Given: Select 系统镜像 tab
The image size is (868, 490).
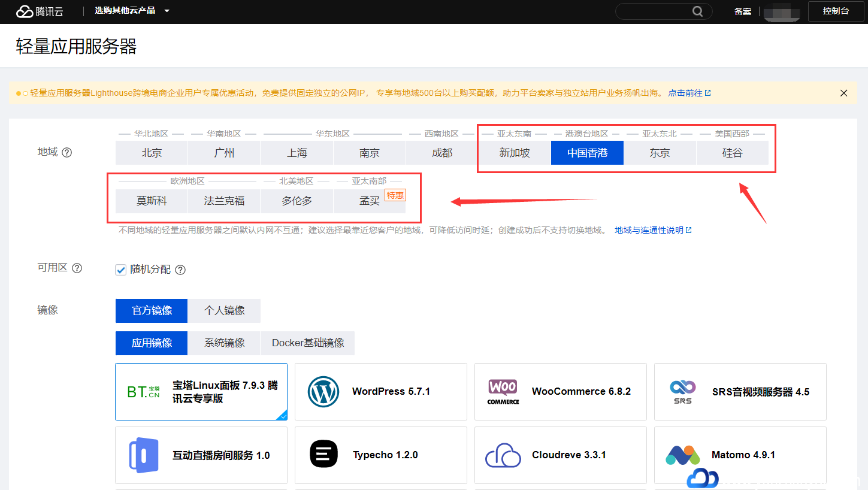Looking at the screenshot, I should 224,343.
